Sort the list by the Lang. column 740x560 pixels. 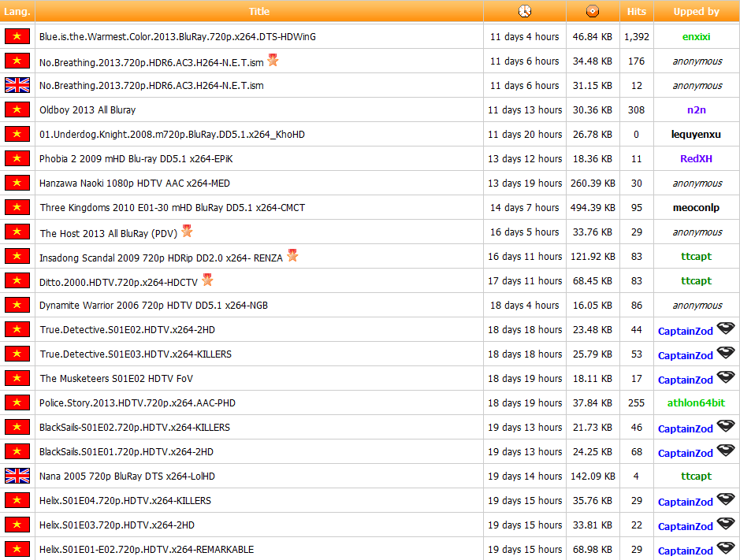coord(17,11)
